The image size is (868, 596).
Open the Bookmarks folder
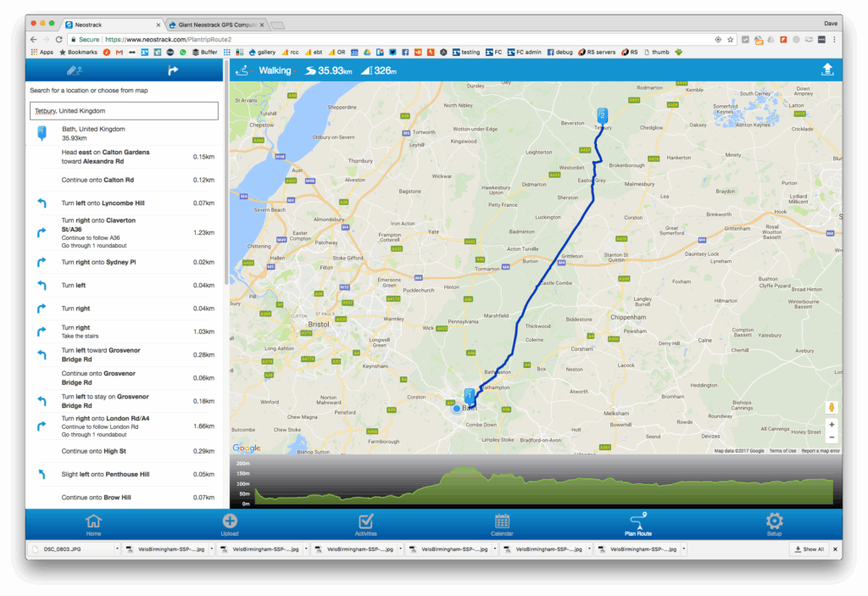[78, 52]
